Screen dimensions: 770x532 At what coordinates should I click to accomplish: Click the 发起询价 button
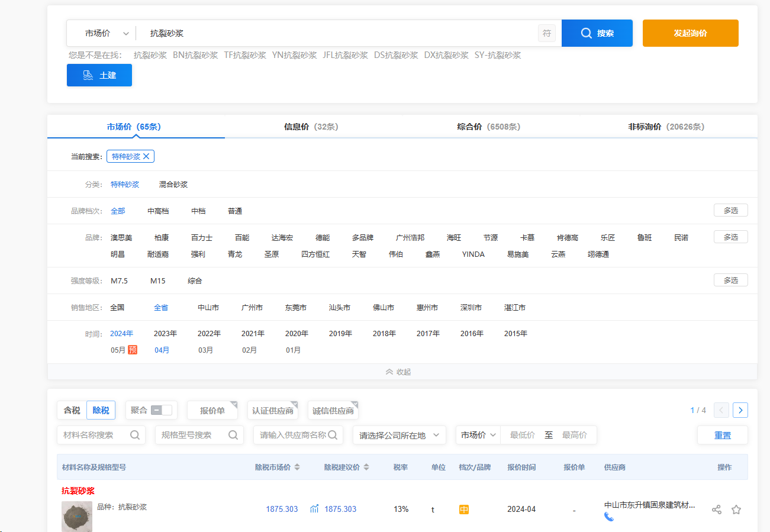point(691,33)
